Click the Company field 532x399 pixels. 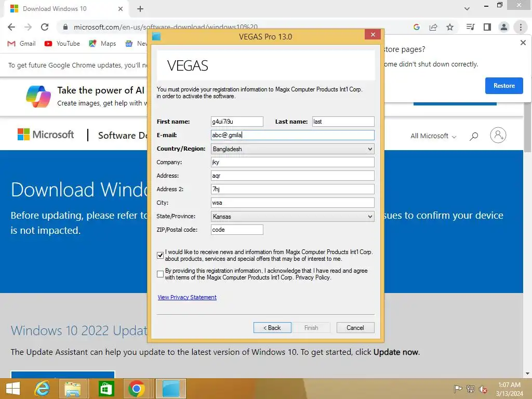coord(292,162)
